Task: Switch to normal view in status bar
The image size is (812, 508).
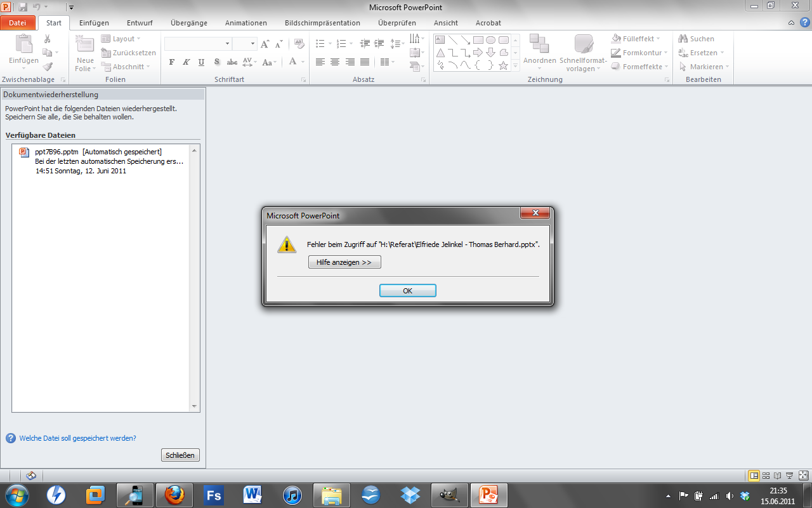Action: coord(754,476)
